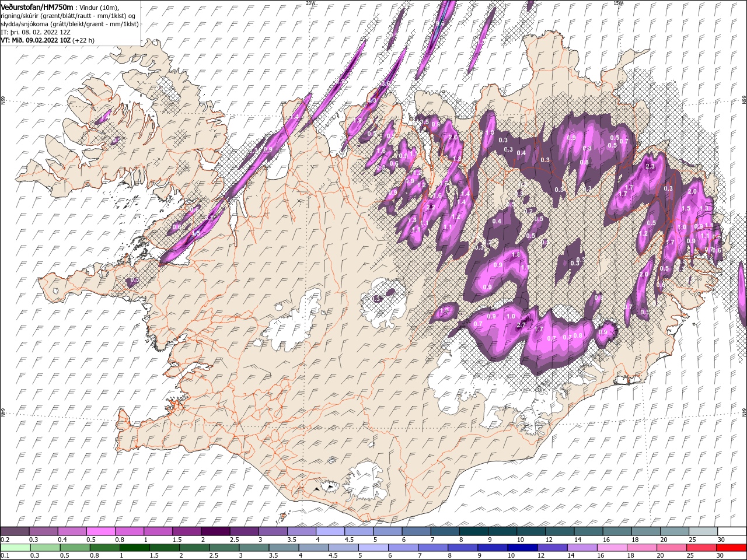The width and height of the screenshot is (747, 560).
Task: Click the darkest green lower legend swatch at 1
Action: (135, 548)
